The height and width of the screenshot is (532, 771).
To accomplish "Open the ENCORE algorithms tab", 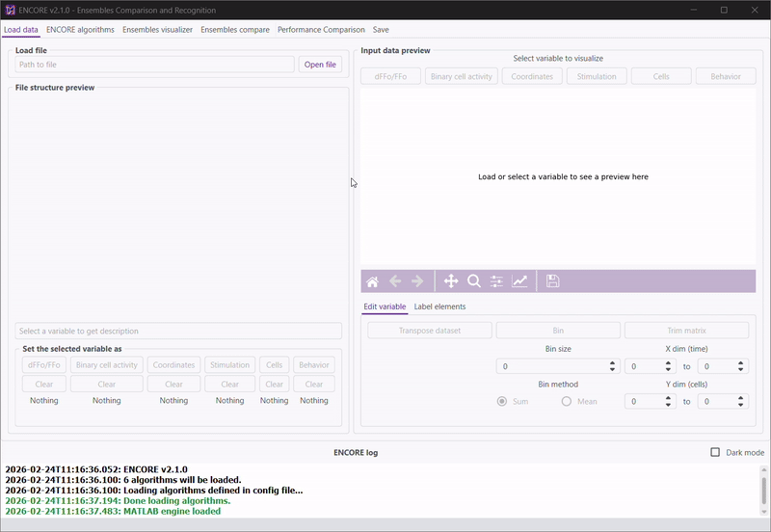I will (x=80, y=30).
